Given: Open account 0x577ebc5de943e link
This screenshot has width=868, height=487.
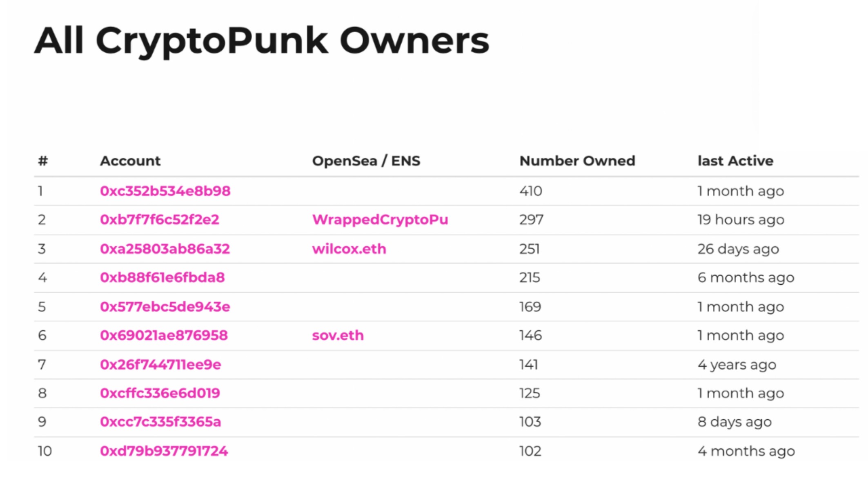Looking at the screenshot, I should [x=165, y=307].
